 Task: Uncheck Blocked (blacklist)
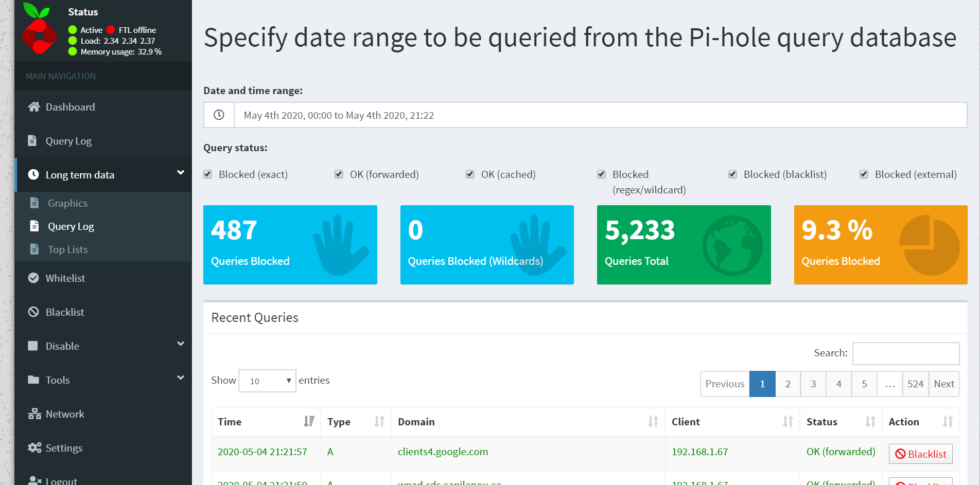pyautogui.click(x=732, y=174)
